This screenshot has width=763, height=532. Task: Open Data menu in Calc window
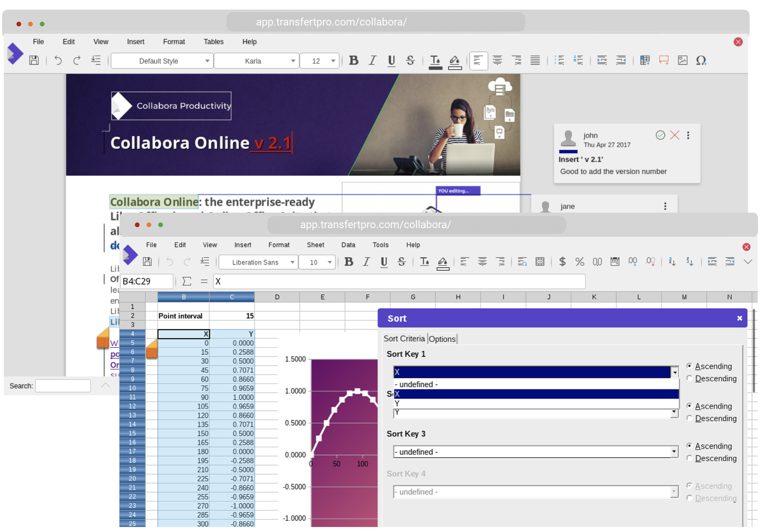349,245
